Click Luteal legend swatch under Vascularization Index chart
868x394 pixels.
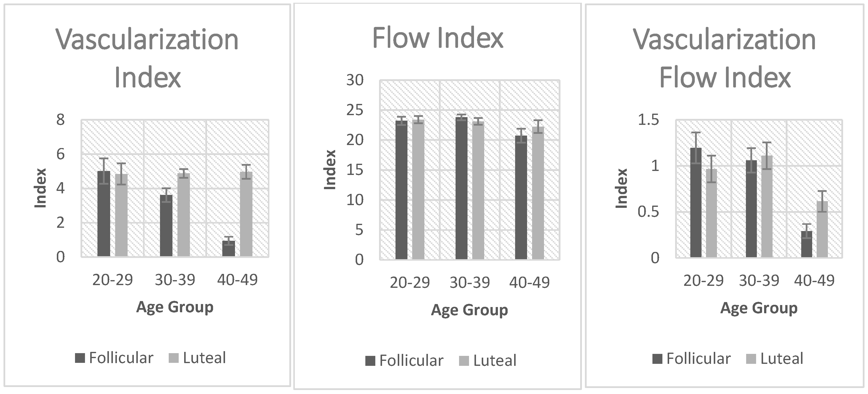coord(173,358)
